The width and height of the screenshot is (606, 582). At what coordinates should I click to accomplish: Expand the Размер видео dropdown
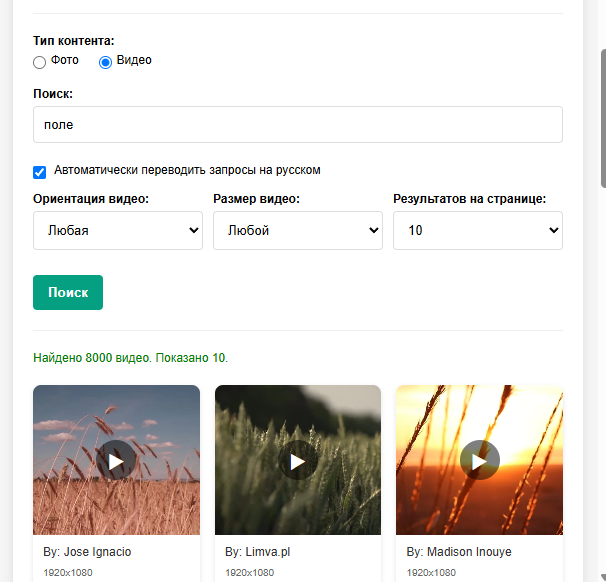click(298, 230)
